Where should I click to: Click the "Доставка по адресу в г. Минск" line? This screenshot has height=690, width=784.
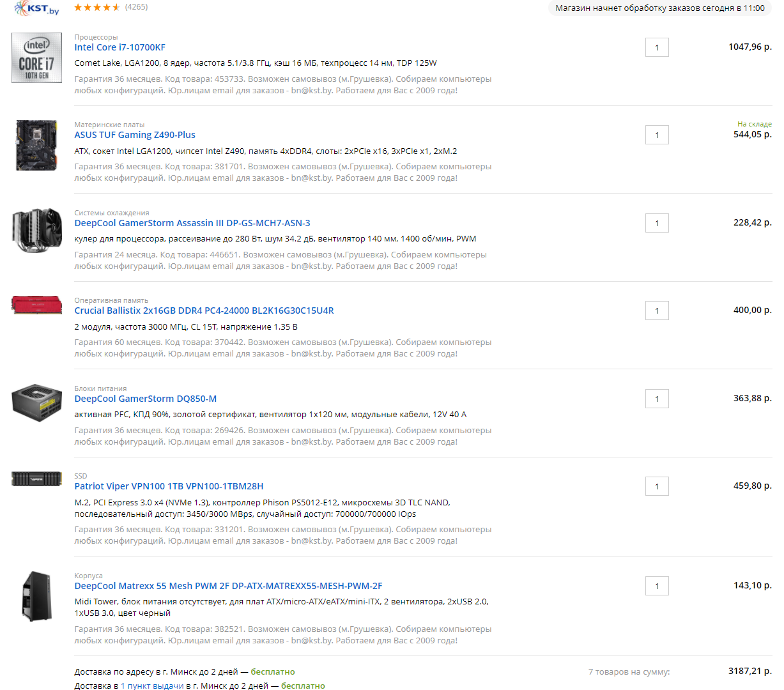click(185, 671)
